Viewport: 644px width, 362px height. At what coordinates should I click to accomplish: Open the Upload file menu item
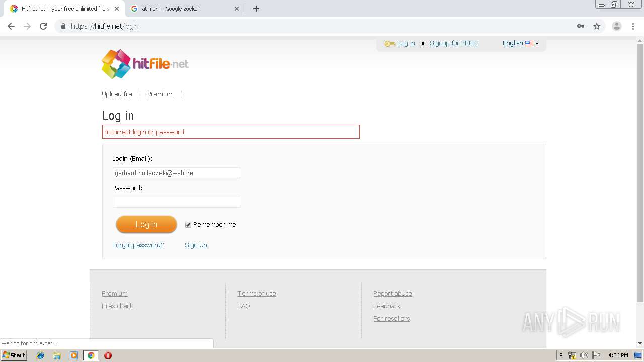pyautogui.click(x=117, y=94)
